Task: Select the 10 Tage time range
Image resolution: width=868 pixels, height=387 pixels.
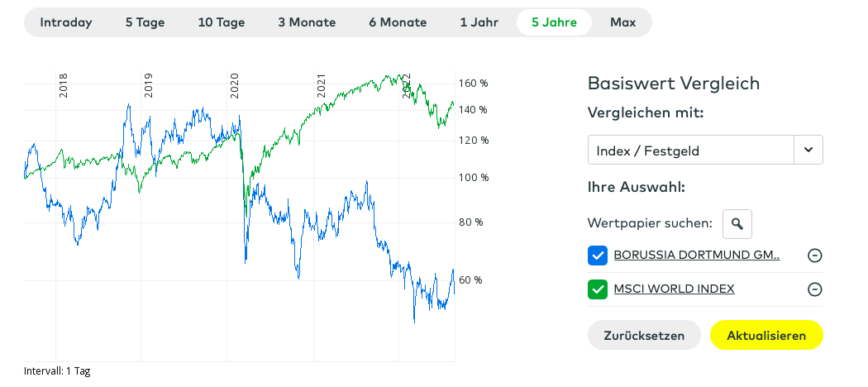Action: pyautogui.click(x=222, y=22)
